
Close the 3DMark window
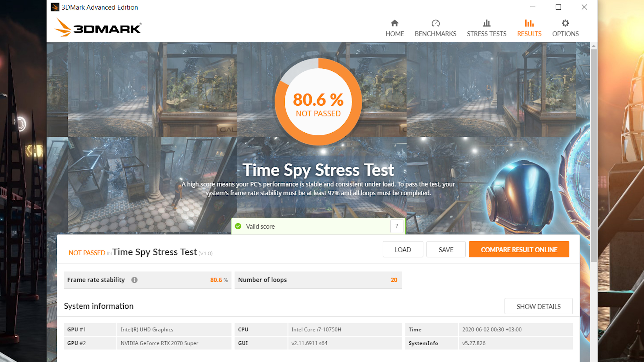pyautogui.click(x=584, y=7)
